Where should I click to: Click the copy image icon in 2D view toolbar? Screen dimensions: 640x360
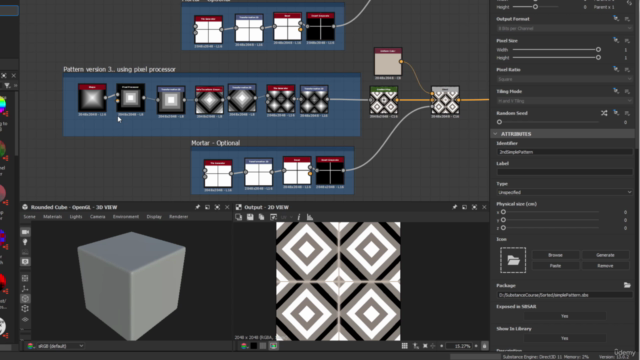click(x=261, y=217)
